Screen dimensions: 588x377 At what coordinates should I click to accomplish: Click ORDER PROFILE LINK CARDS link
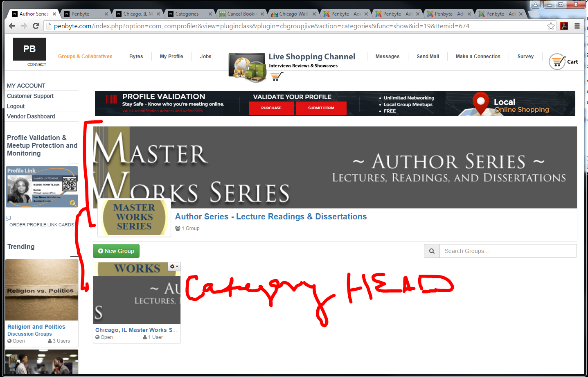pyautogui.click(x=42, y=225)
